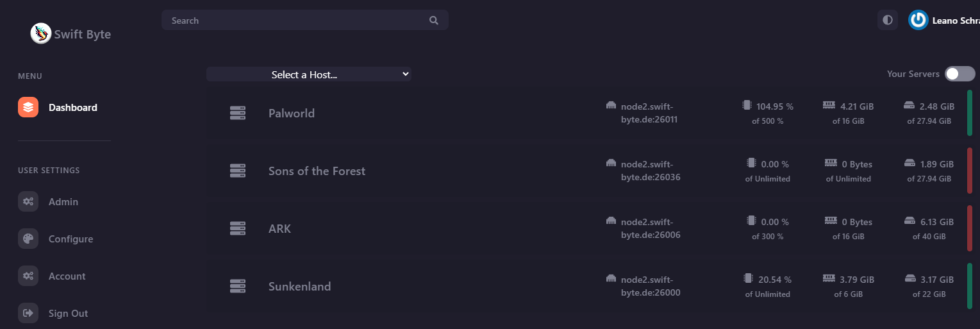980x329 pixels.
Task: Click the Dashboard layers icon
Action: click(28, 108)
